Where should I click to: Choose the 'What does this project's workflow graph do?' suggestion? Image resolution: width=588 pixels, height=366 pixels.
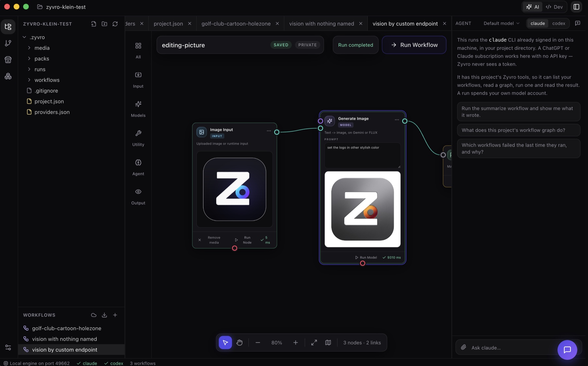click(518, 130)
